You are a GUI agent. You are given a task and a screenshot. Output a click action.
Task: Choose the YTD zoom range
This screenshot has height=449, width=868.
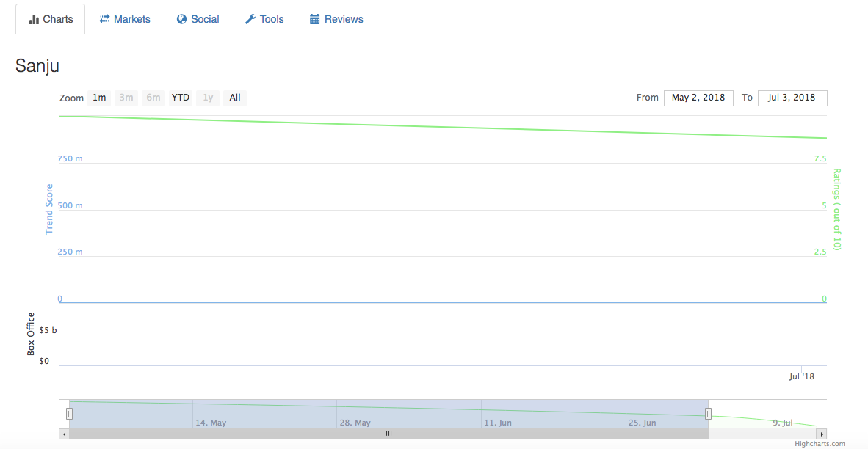[x=181, y=98]
